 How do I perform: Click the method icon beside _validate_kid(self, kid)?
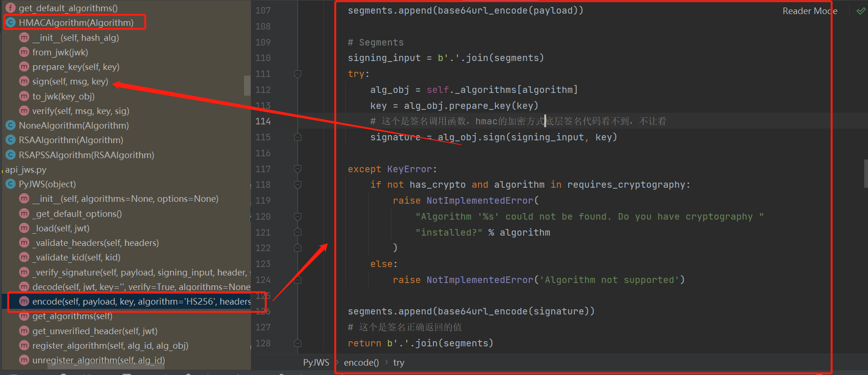pos(24,257)
